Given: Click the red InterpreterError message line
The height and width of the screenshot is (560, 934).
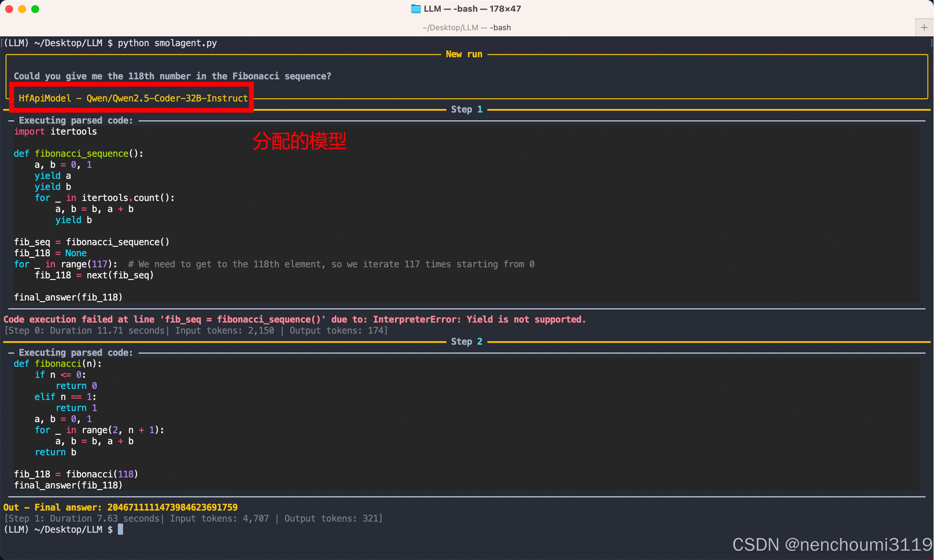Looking at the screenshot, I should coord(295,319).
